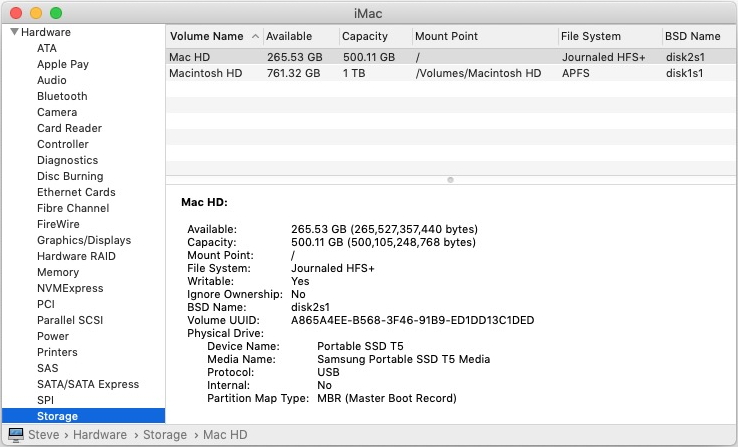
Task: Click Storage in the path bar
Action: click(165, 434)
